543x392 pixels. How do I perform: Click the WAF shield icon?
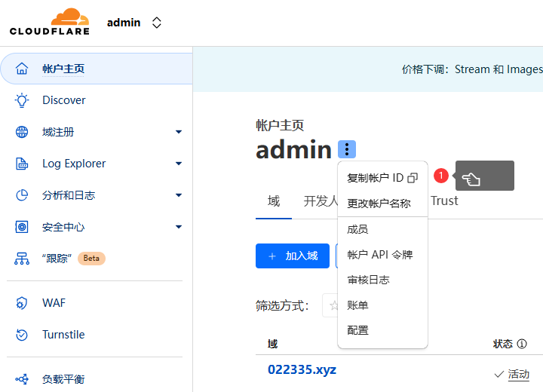pos(22,303)
